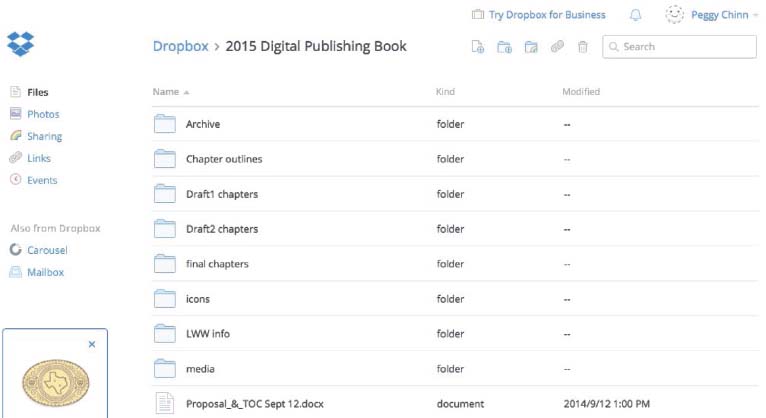Click the Sharing rainbow icon
Screen dimensions: 766x418
click(x=16, y=135)
